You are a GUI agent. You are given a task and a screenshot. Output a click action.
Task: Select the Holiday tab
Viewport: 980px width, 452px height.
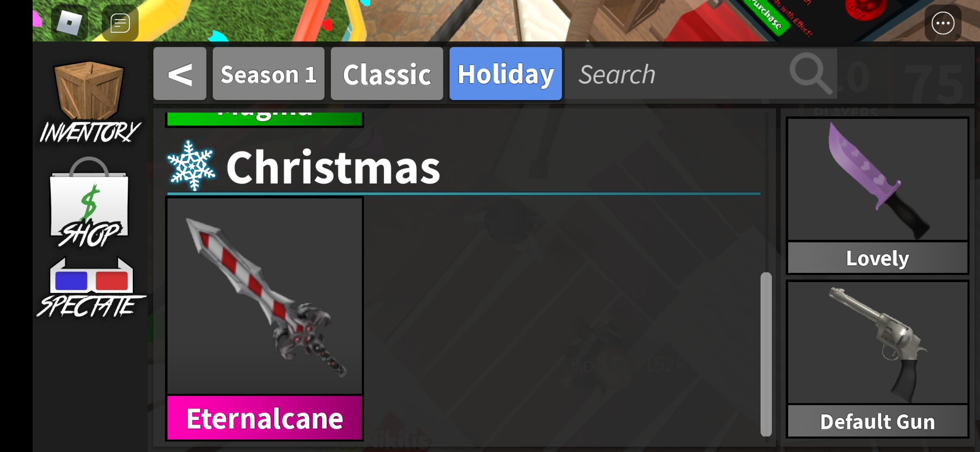coord(505,74)
